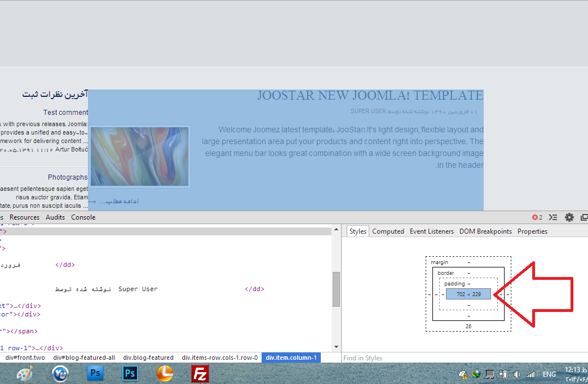Switch to the Console panel
This screenshot has height=384, width=588.
(83, 217)
